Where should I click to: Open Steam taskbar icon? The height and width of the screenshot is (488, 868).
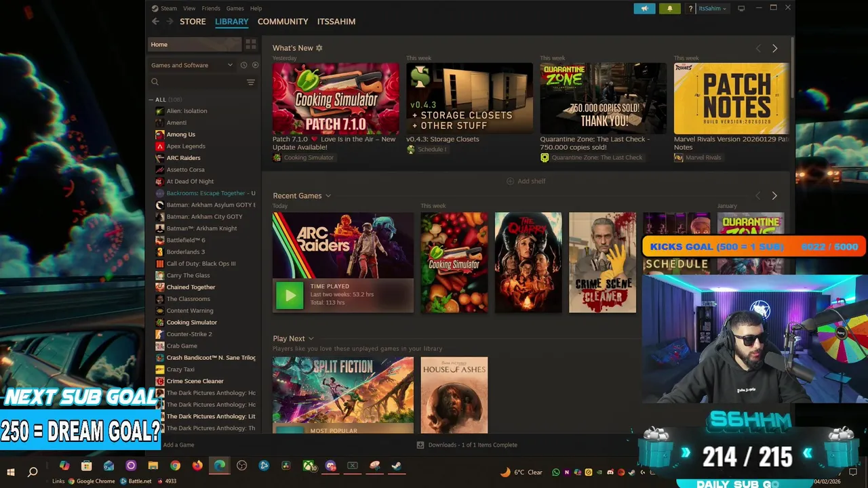click(x=397, y=466)
